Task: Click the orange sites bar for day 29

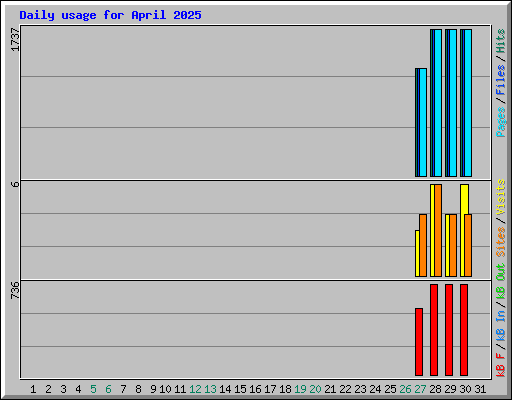Action: point(453,245)
